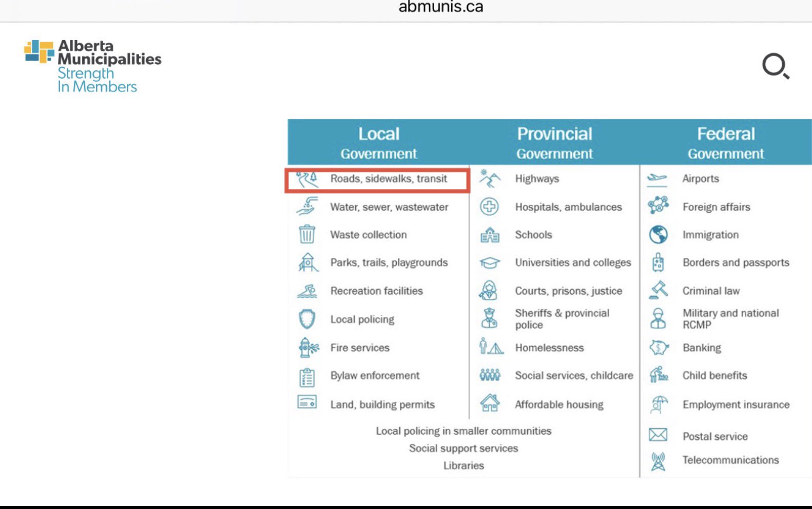
Task: Click the house icon beside Affordable housing
Action: 490,403
